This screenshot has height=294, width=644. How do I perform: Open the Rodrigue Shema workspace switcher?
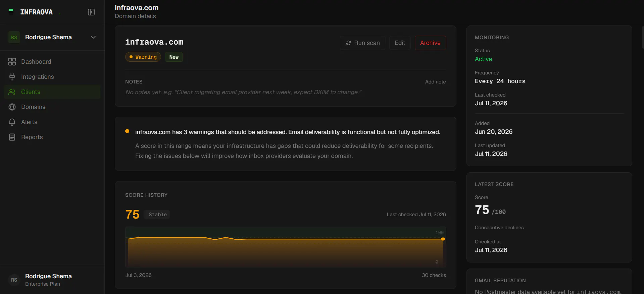52,37
